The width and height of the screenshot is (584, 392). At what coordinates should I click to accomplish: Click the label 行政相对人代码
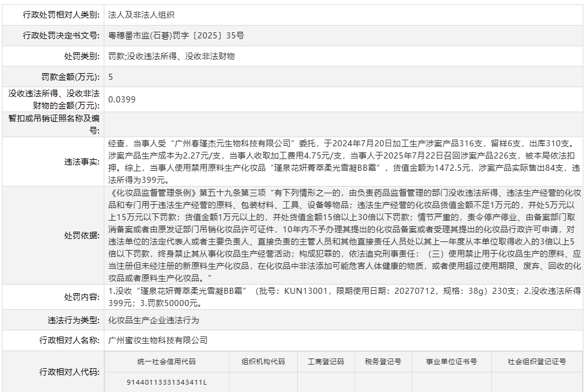click(70, 372)
